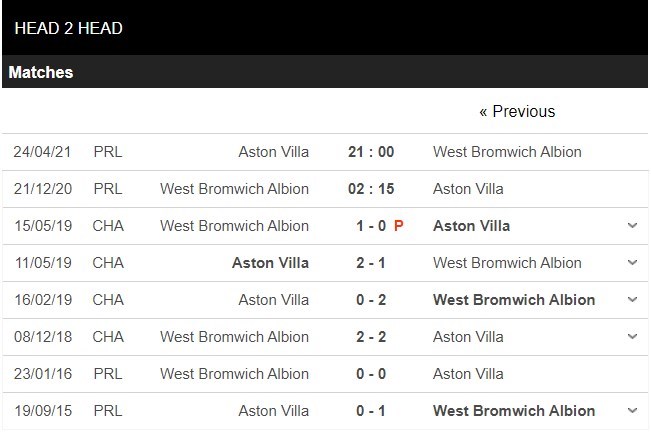
Task: Click the PRL label in 23/01/16 row
Action: [x=108, y=374]
